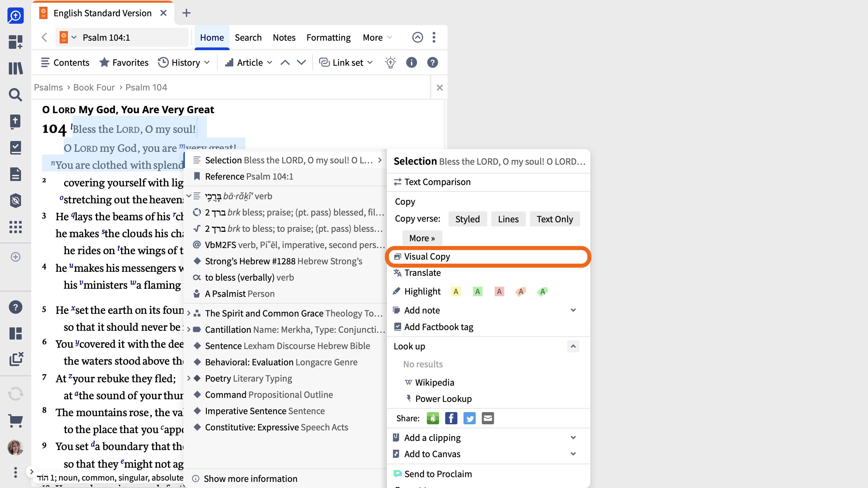Viewport: 868px width, 488px height.
Task: Expand The Spirit and Common Grace row
Action: (x=189, y=313)
